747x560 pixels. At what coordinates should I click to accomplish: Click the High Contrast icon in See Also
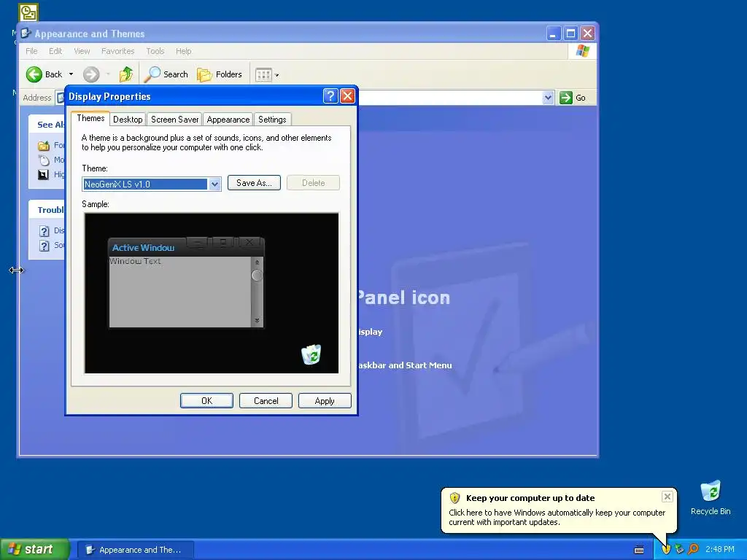pyautogui.click(x=44, y=175)
